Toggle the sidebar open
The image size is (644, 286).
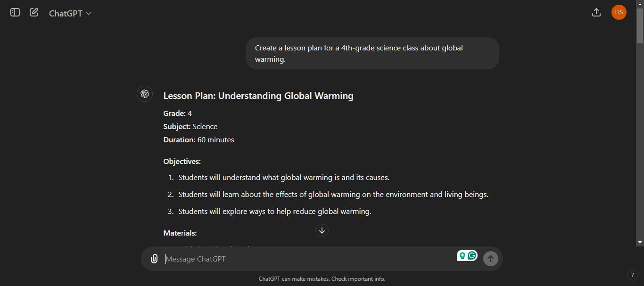point(15,12)
